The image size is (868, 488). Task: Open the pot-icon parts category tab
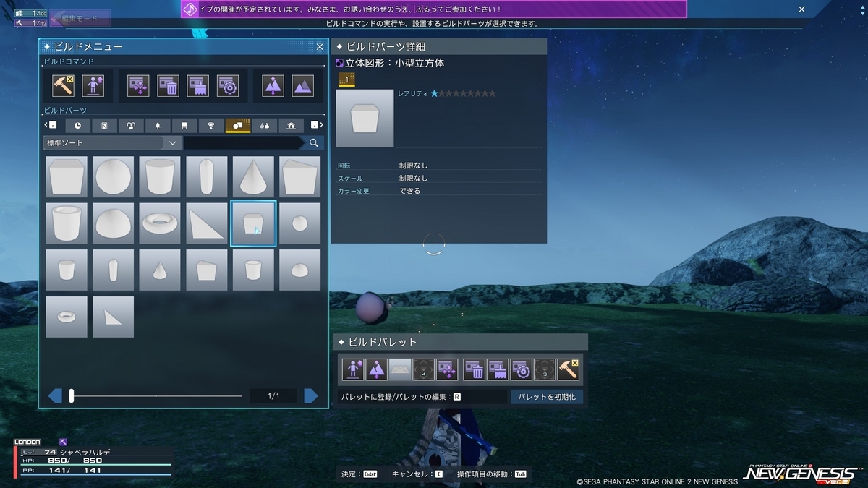coord(131,125)
